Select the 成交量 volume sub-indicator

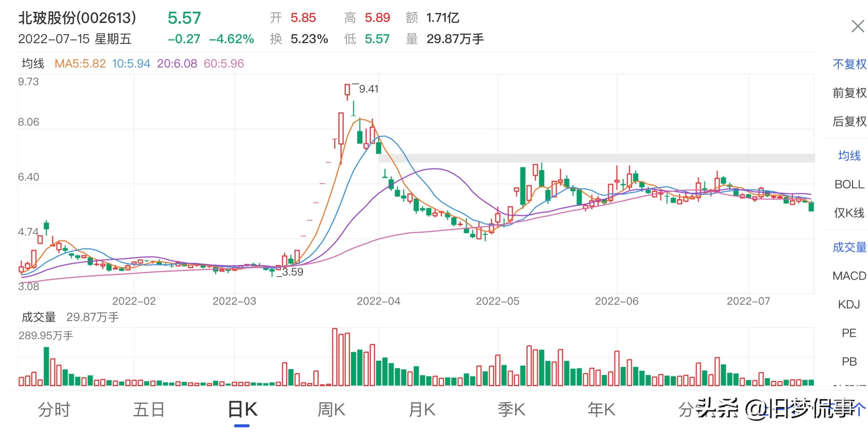849,247
